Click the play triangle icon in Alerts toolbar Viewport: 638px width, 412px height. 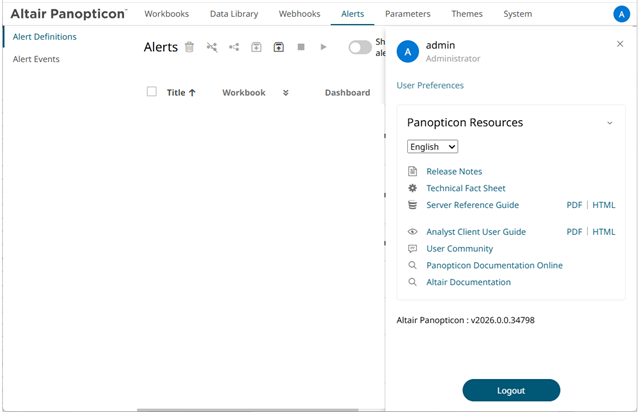point(323,47)
